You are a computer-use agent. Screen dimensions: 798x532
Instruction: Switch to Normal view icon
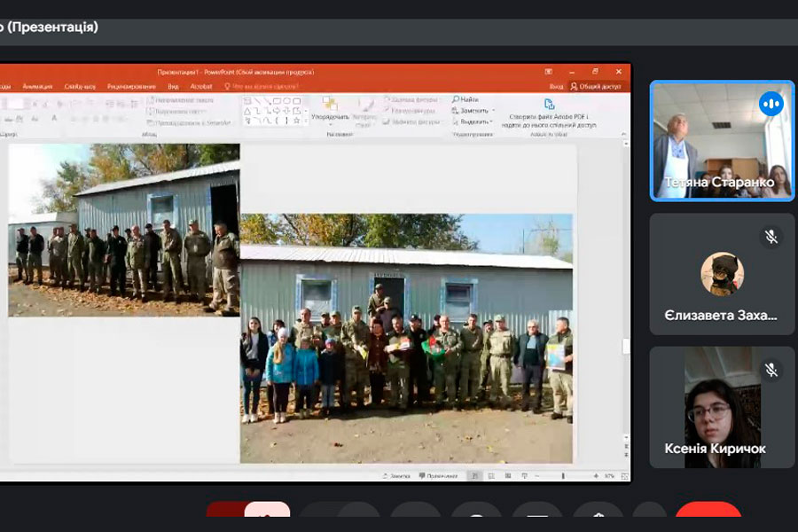[x=475, y=476]
